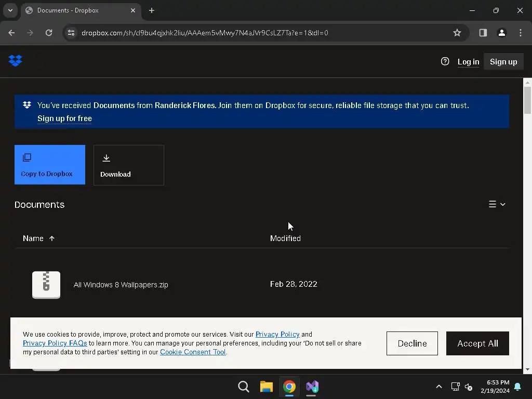
Task: Open Visual Studio Installer from taskbar
Action: [312, 387]
